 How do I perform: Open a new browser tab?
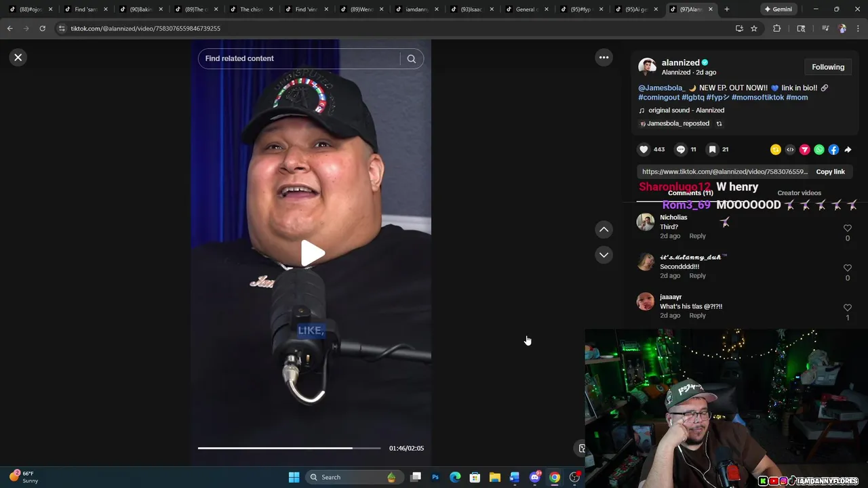726,9
